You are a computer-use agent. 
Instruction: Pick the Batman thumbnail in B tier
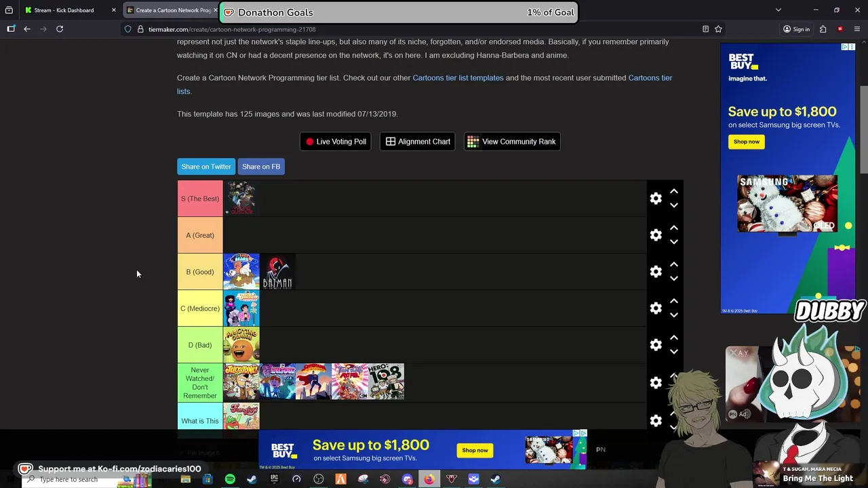[x=277, y=272]
